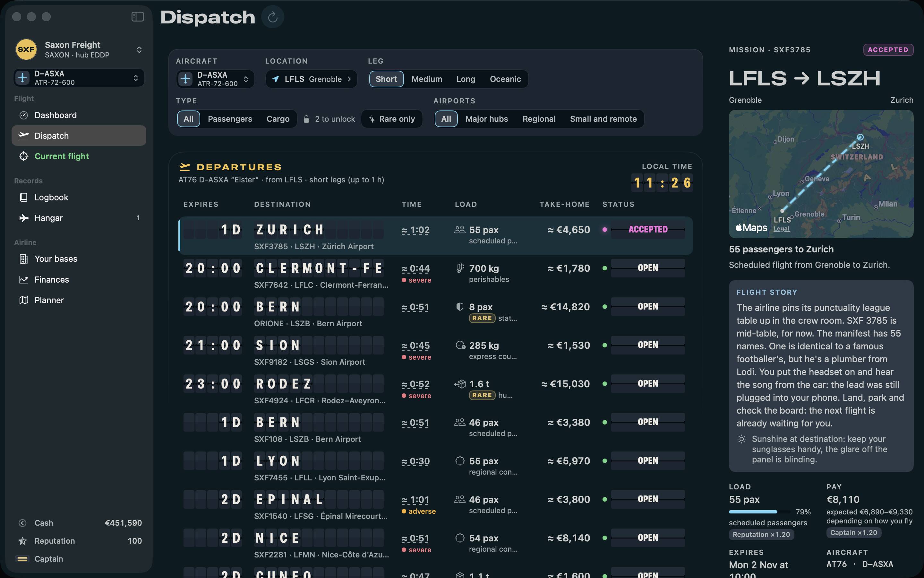Select the Medium leg filter
Screen dimensions: 924x578
pos(426,79)
